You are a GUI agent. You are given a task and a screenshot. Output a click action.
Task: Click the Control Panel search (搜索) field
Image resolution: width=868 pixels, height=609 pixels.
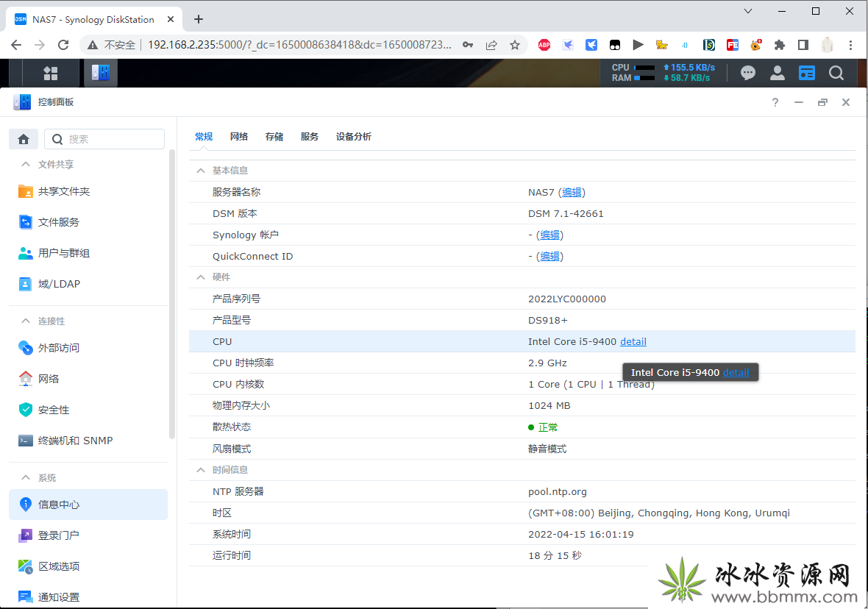point(104,139)
